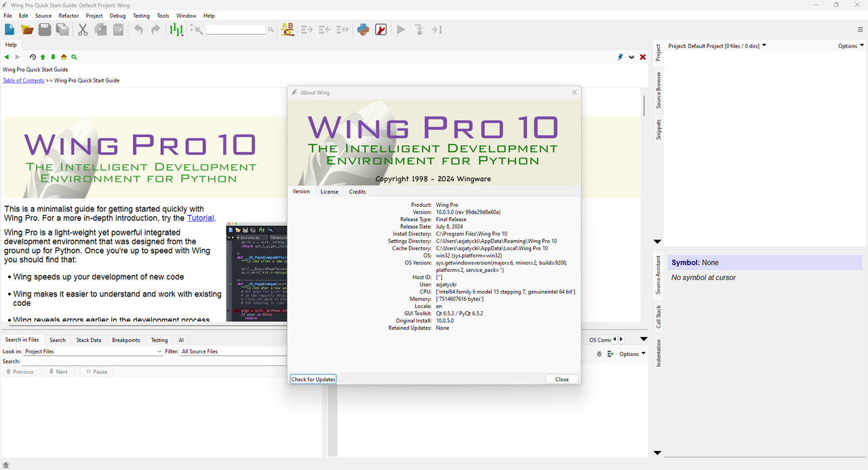Go down a page with Help's green down arrow

54,58
